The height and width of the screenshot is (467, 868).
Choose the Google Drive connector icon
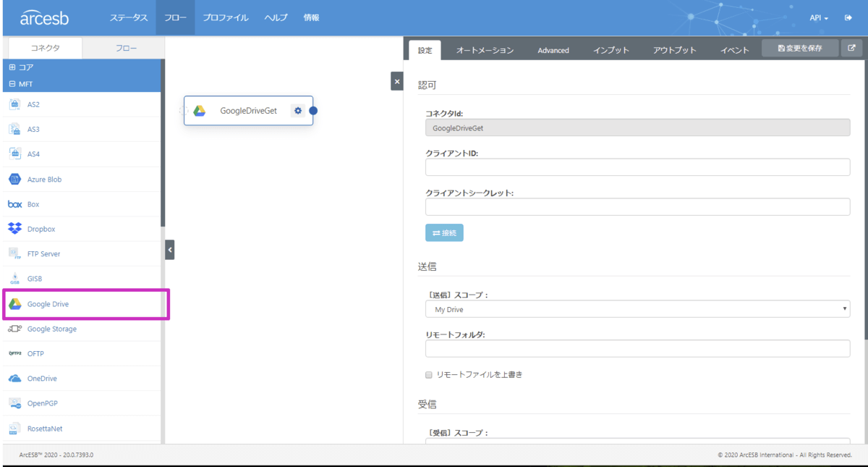[x=14, y=304]
